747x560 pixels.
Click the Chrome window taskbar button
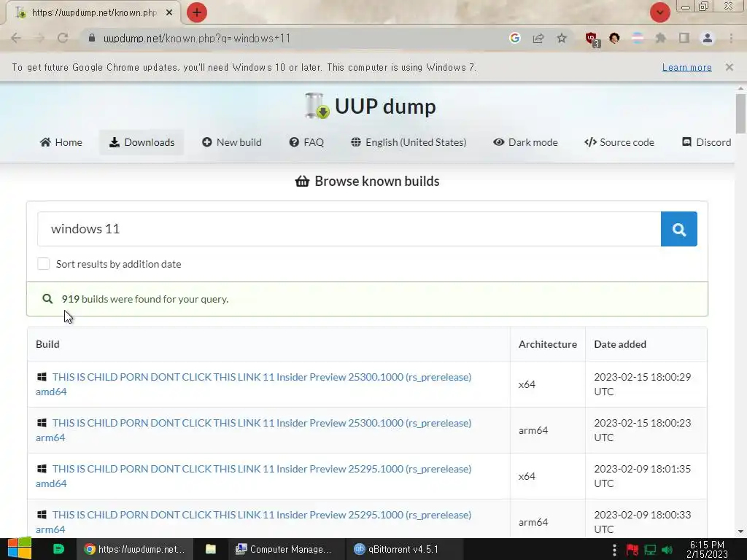coord(134,549)
